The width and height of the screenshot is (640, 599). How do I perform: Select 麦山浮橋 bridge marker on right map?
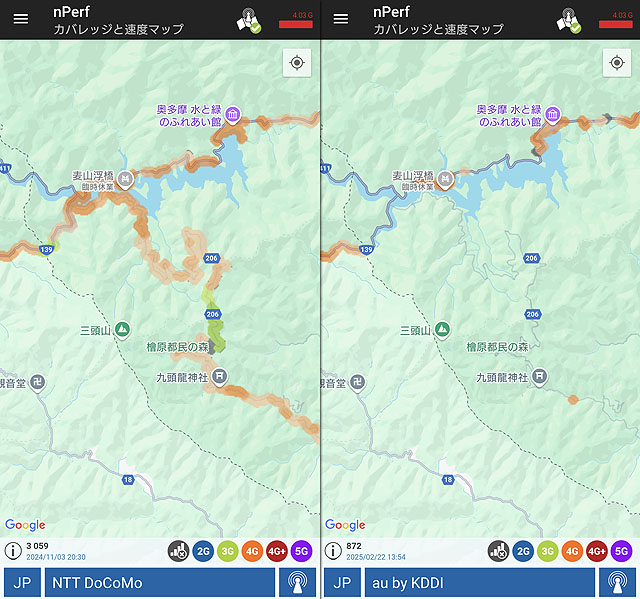click(445, 180)
